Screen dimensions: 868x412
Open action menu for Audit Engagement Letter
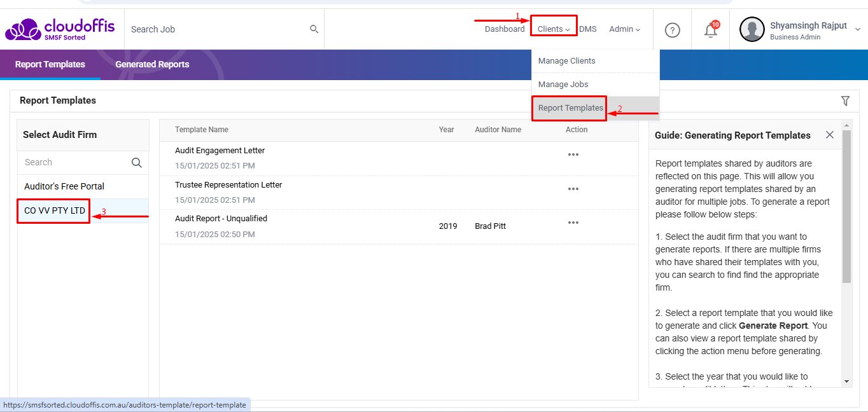(x=573, y=154)
